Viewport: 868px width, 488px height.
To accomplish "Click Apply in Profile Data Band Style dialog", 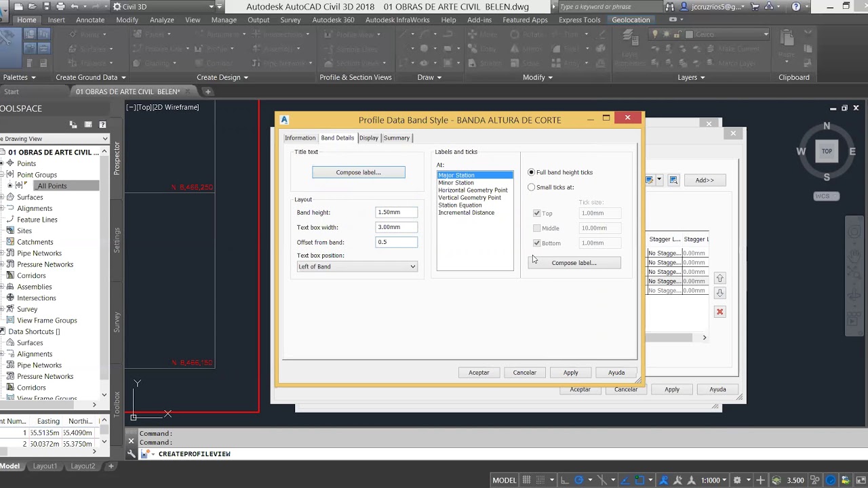I will tap(571, 372).
